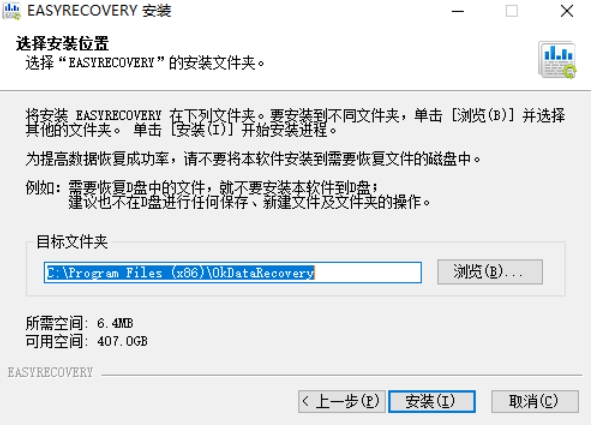The height and width of the screenshot is (427, 591).
Task: Click the 所需空间 6.4MB label
Action: [x=79, y=323]
